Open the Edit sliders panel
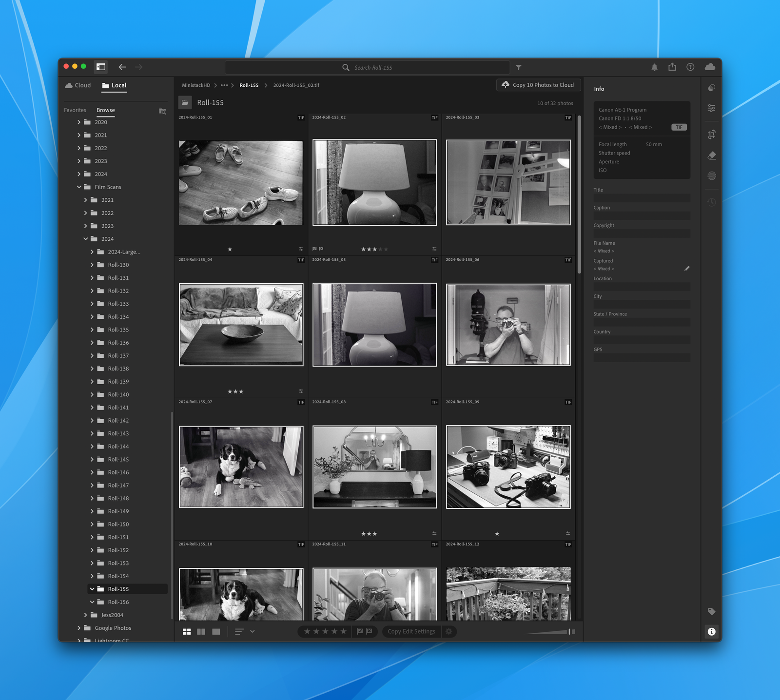This screenshot has height=700, width=780. point(711,108)
